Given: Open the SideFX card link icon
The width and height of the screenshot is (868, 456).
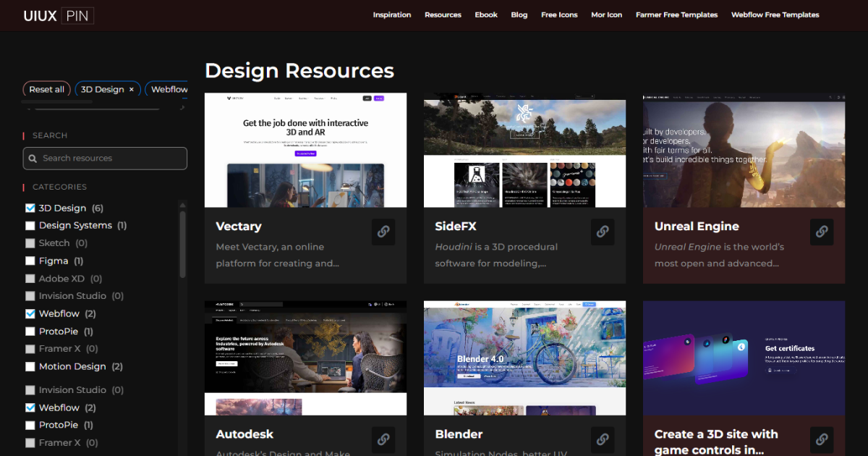Looking at the screenshot, I should coord(603,232).
